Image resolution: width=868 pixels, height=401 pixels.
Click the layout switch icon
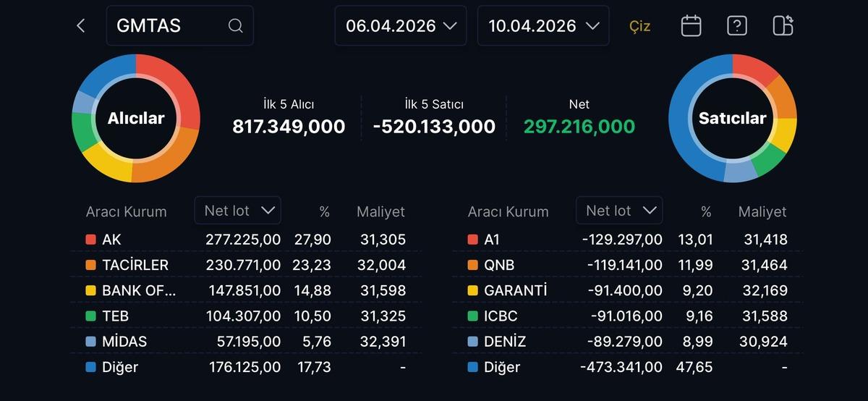(783, 26)
